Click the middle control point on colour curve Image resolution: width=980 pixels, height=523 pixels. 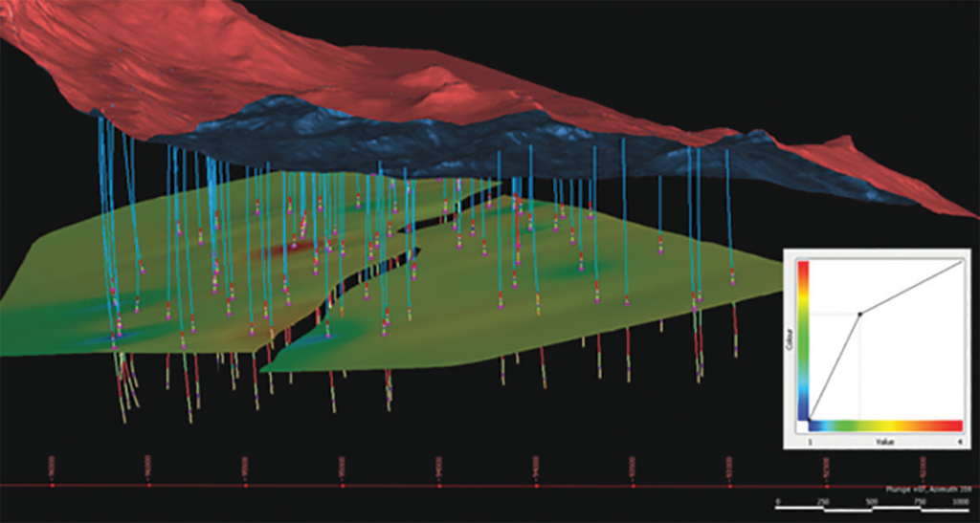click(859, 314)
